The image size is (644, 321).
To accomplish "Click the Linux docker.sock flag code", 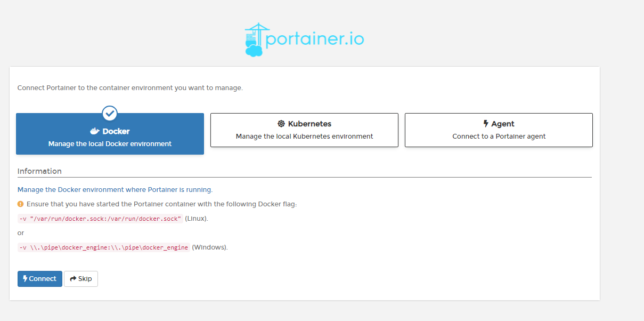I will (100, 219).
